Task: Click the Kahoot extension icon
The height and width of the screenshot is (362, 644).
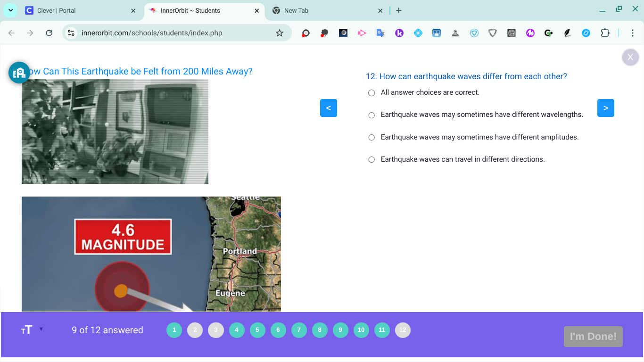Action: [399, 33]
